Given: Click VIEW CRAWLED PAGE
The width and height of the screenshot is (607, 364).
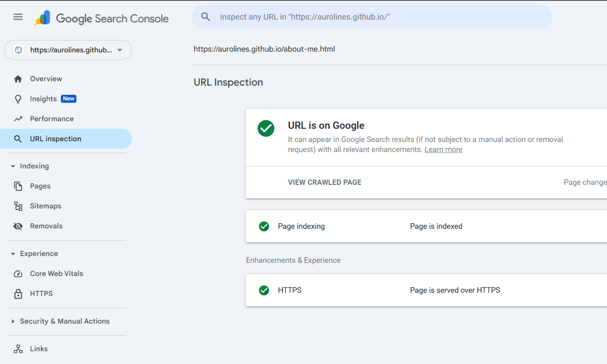Looking at the screenshot, I should tap(324, 182).
